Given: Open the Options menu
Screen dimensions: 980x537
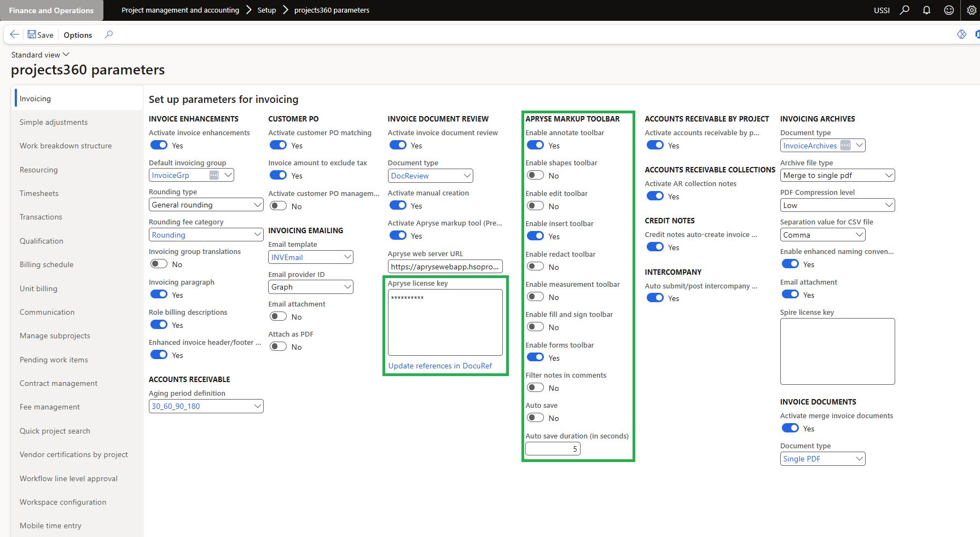Looking at the screenshot, I should coord(78,35).
